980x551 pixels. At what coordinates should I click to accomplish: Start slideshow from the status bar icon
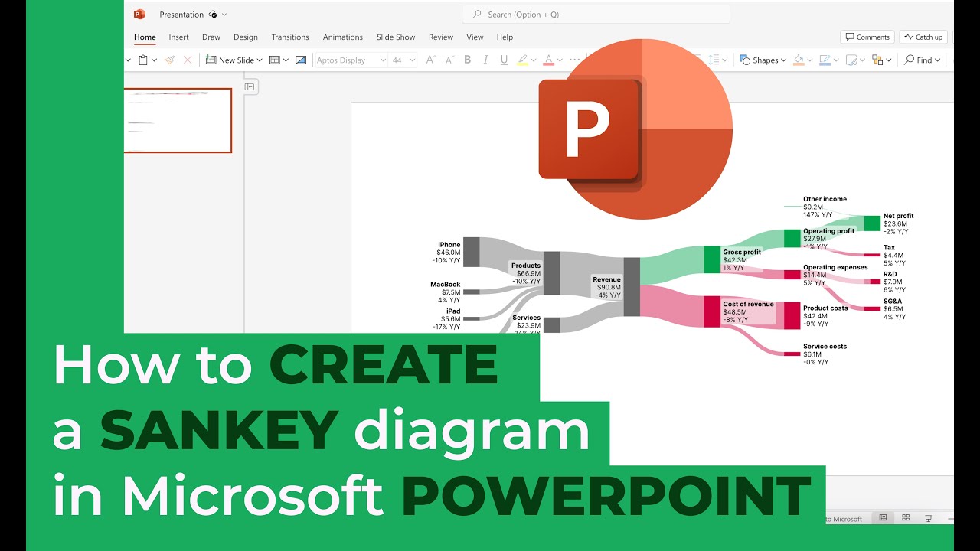click(929, 518)
